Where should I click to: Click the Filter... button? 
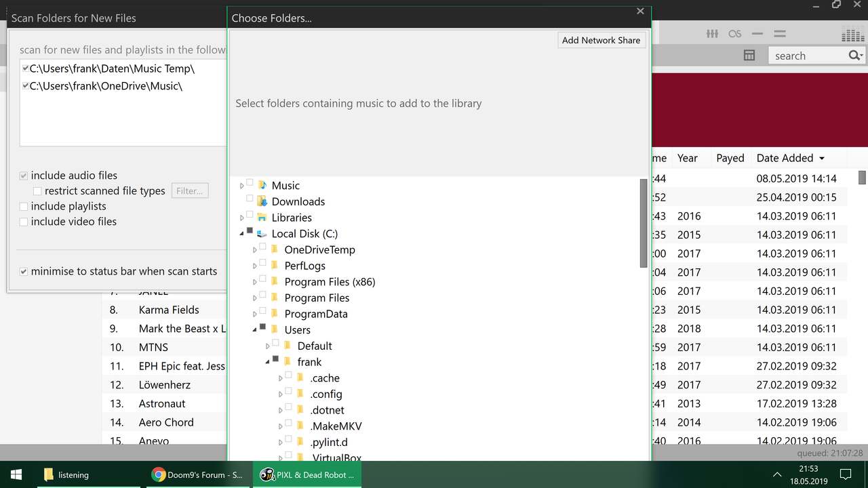(x=189, y=190)
